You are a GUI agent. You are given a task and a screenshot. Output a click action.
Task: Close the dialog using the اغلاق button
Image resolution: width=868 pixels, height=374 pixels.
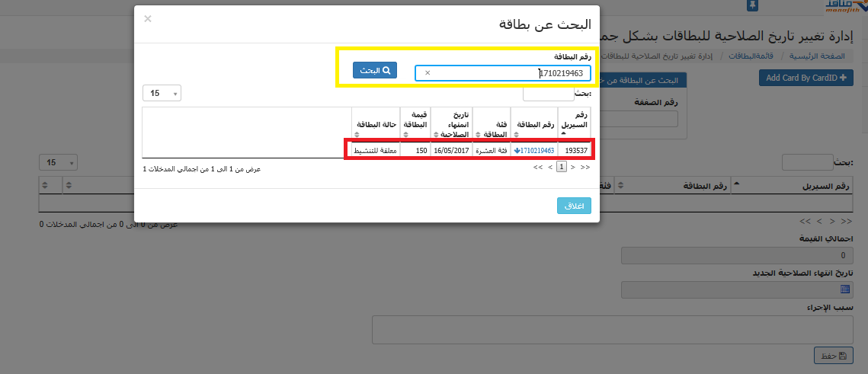tap(574, 205)
